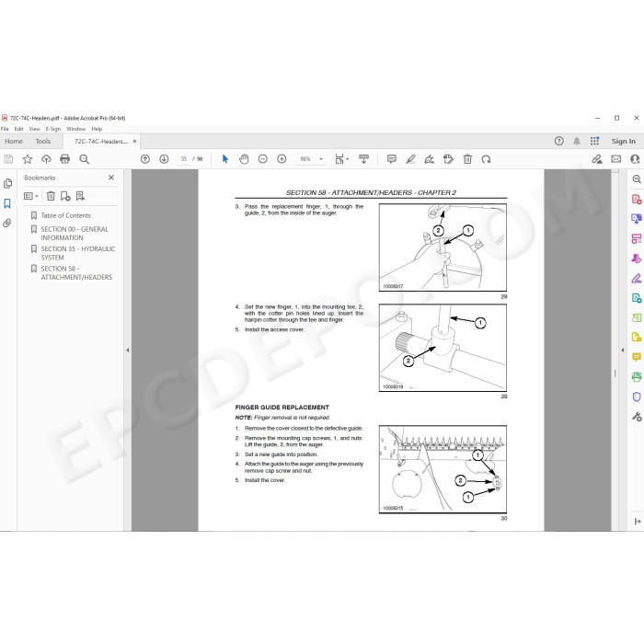This screenshot has width=644, height=644.
Task: Open the View menu
Action: [x=35, y=129]
